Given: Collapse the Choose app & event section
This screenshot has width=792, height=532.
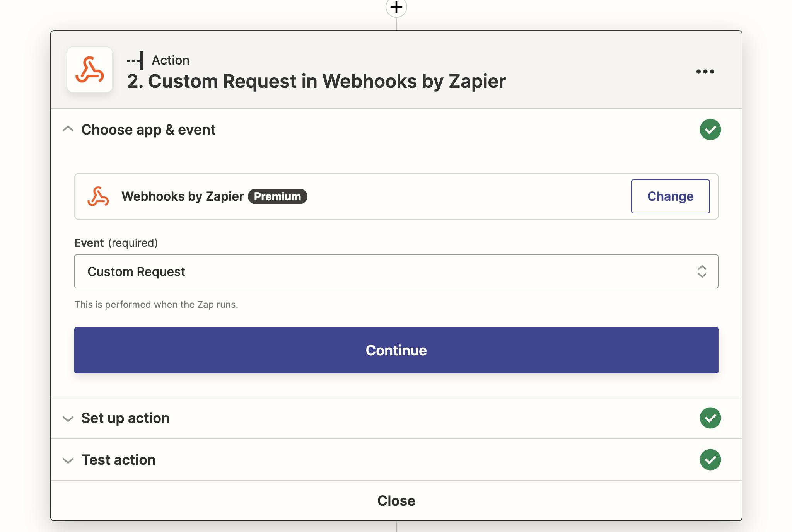Looking at the screenshot, I should (x=68, y=129).
